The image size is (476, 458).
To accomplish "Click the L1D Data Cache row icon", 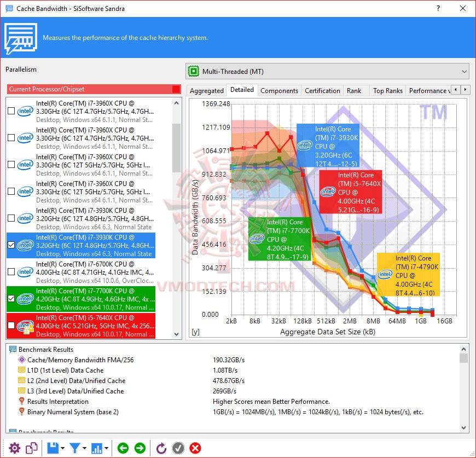I will (x=21, y=370).
